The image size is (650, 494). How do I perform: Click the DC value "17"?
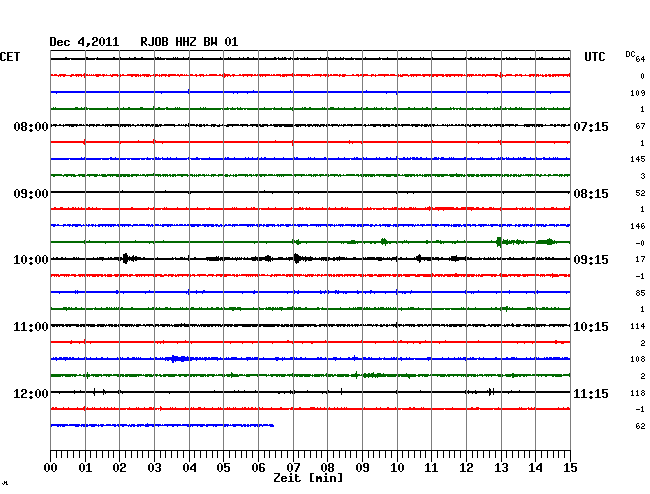640,259
